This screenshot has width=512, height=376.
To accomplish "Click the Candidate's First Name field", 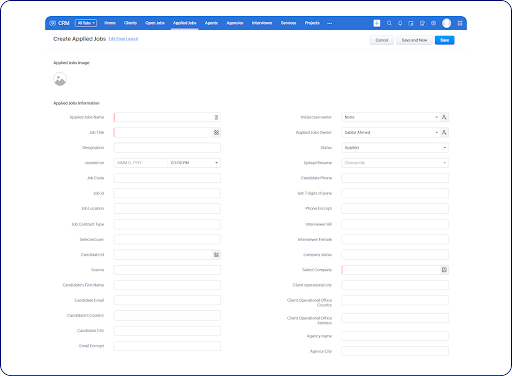I will (167, 285).
